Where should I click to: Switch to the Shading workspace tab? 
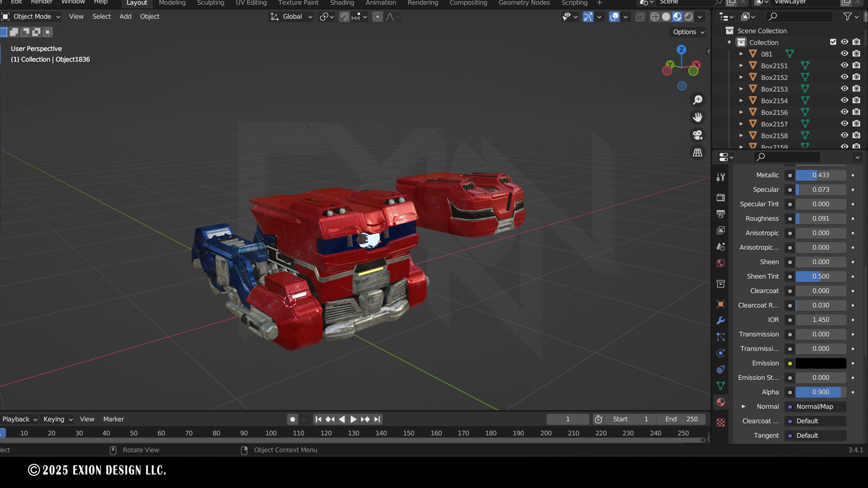tap(342, 3)
